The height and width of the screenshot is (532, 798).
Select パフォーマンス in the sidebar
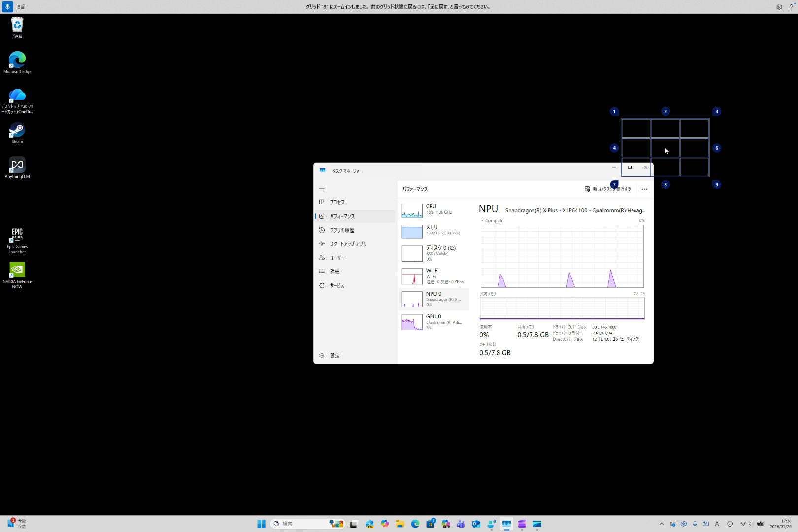(355, 216)
